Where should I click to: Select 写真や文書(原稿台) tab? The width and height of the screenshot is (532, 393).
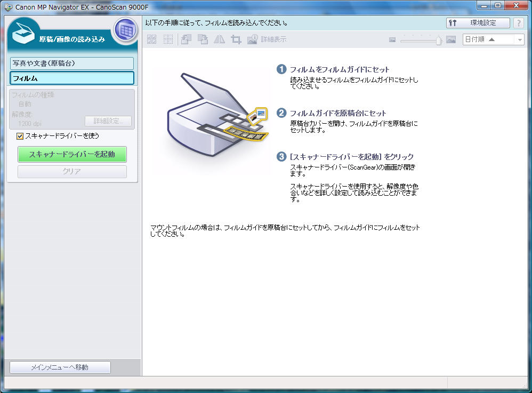[72, 63]
